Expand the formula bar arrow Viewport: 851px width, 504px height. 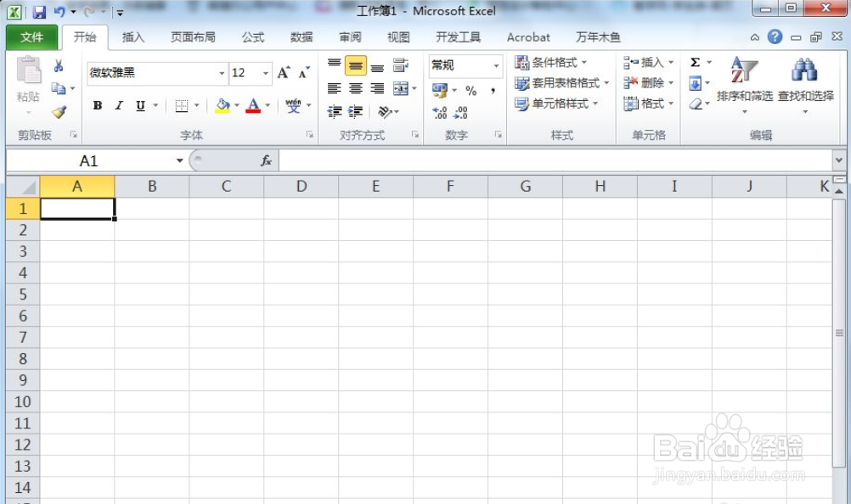click(839, 160)
